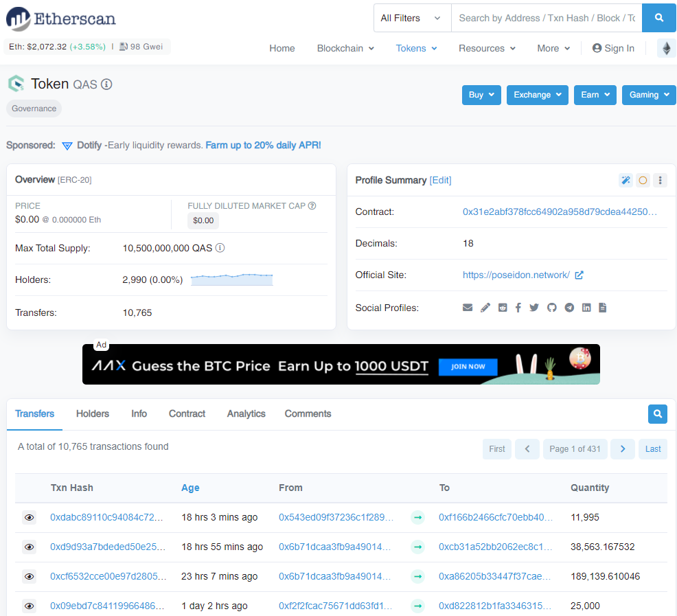Screen dimensions: 677x616
Task: Toggle eye icon for txn 0xcf6532cce00e97d2805
Action: (x=30, y=576)
